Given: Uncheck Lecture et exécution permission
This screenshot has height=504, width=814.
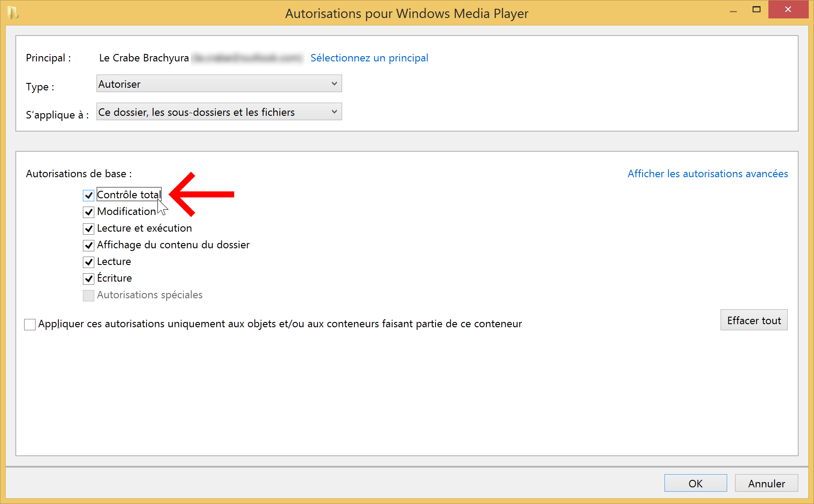Looking at the screenshot, I should [89, 229].
